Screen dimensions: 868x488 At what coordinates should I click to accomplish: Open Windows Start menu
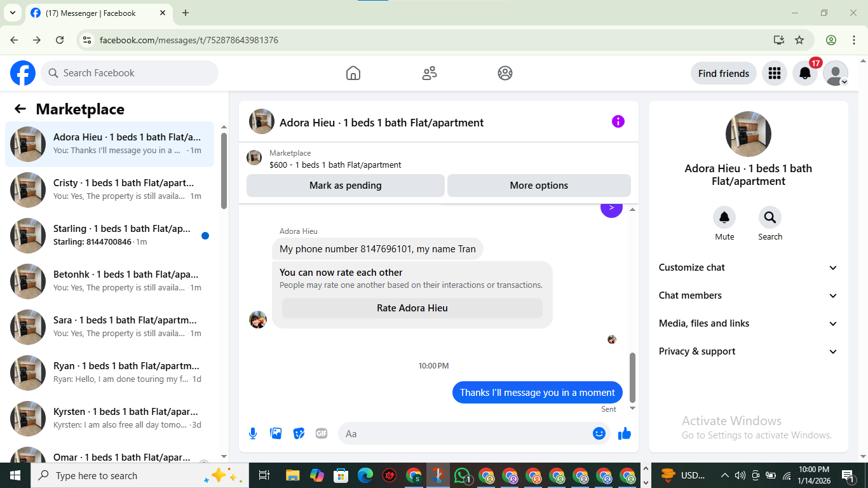pos(15,475)
